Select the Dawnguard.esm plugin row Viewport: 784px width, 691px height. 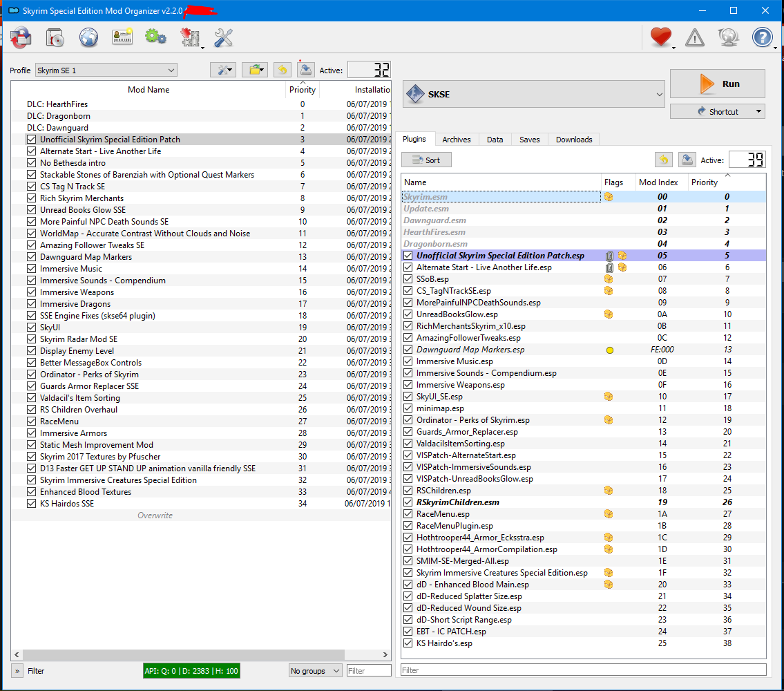pyautogui.click(x=584, y=220)
